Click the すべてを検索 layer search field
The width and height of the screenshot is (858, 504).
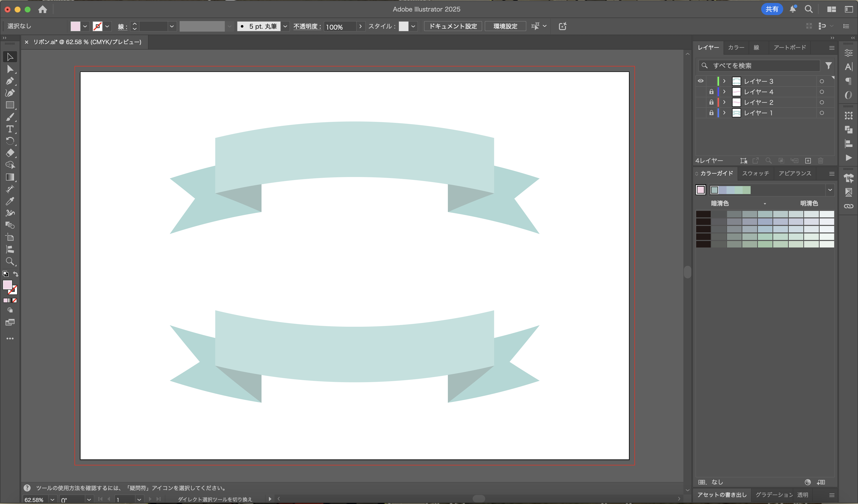click(x=763, y=65)
